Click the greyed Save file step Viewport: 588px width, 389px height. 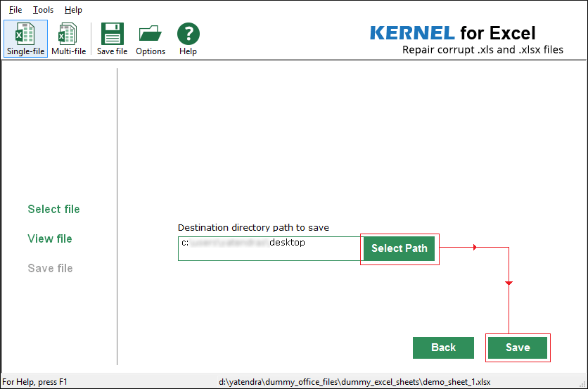[x=50, y=268]
